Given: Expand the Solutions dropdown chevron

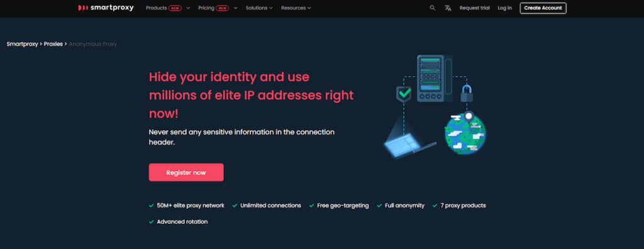Looking at the screenshot, I should [270, 8].
